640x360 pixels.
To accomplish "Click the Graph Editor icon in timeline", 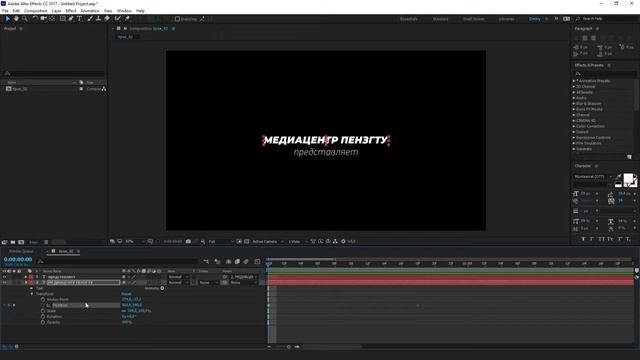I will coord(257,261).
